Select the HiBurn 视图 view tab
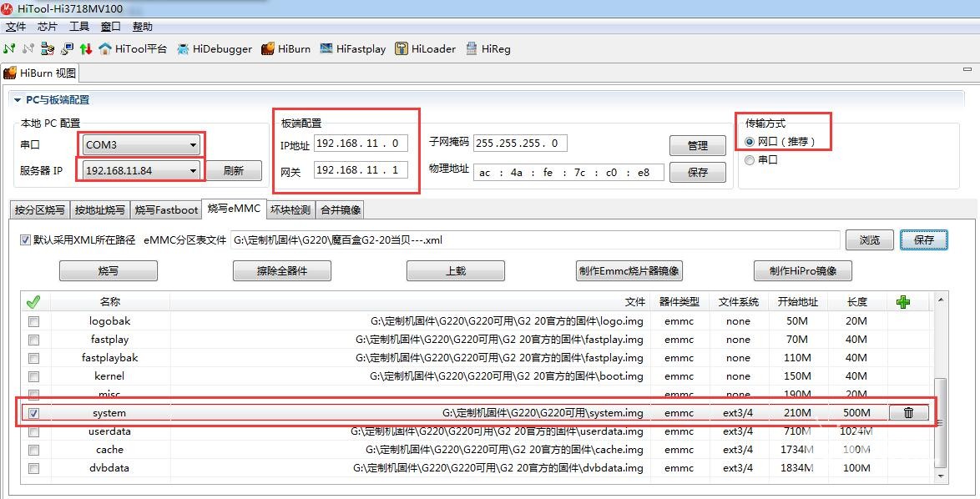This screenshot has height=499, width=980. [40, 73]
